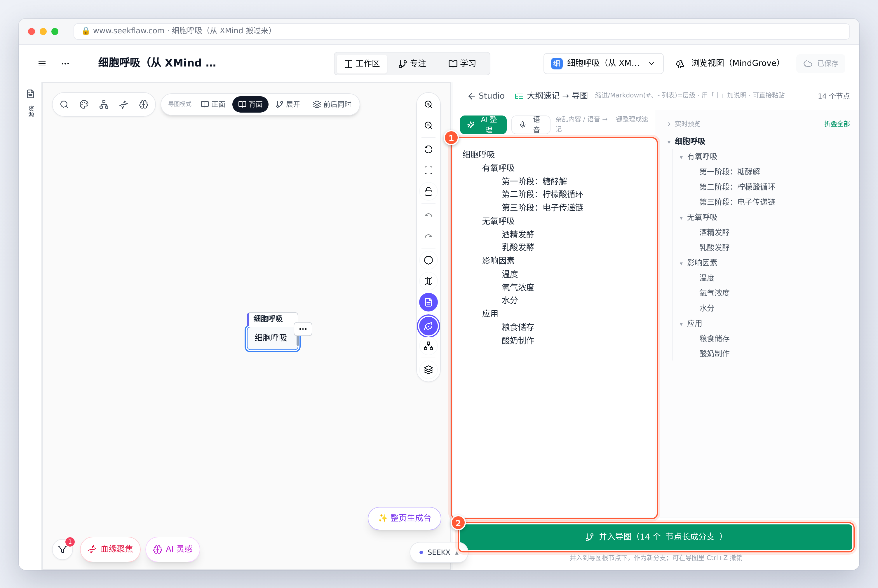Screen dimensions: 878x588
Task: Click the purple leaf icon button
Action: click(x=428, y=326)
